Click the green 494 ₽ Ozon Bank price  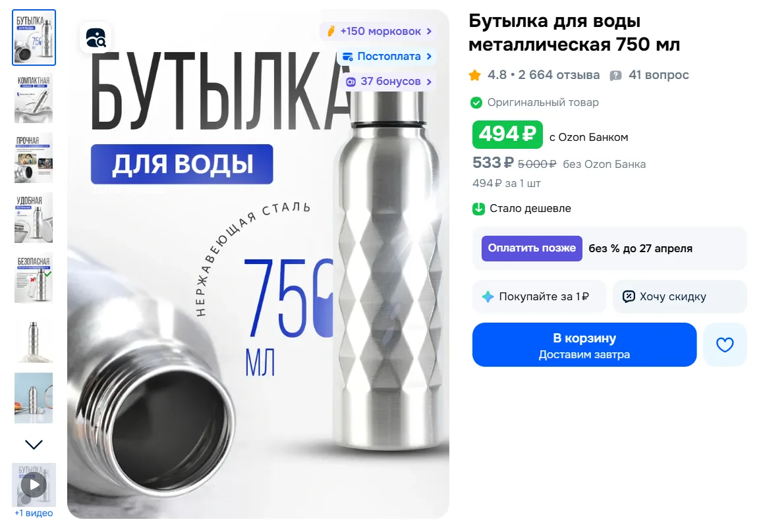click(x=507, y=134)
